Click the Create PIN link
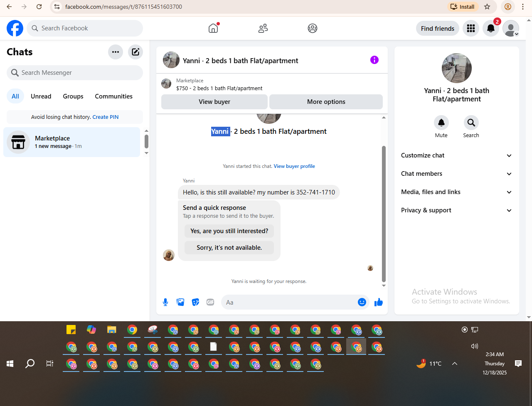Screen dimensions: 532x406 [x=106, y=117]
